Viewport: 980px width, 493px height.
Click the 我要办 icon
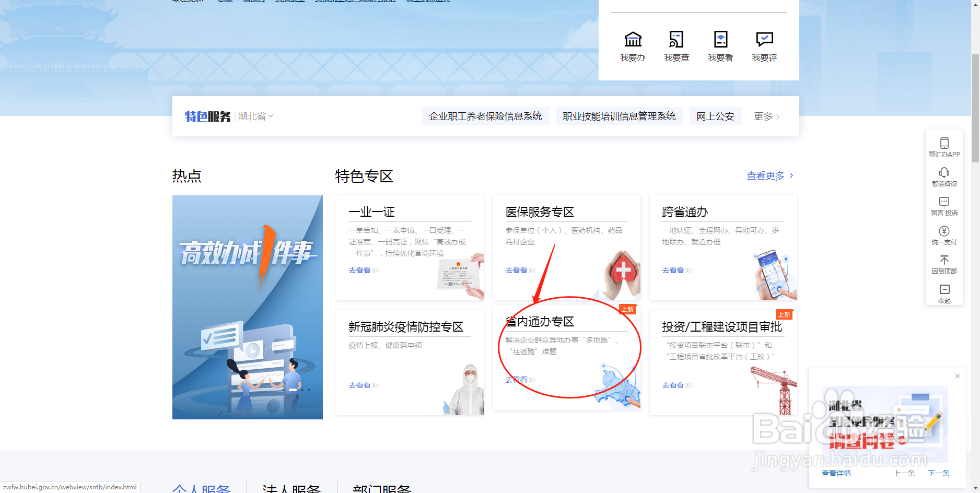click(632, 46)
